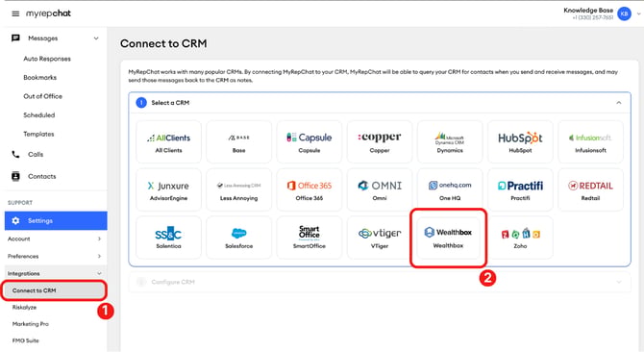Collapse the Select a CRM step chevron

619,103
